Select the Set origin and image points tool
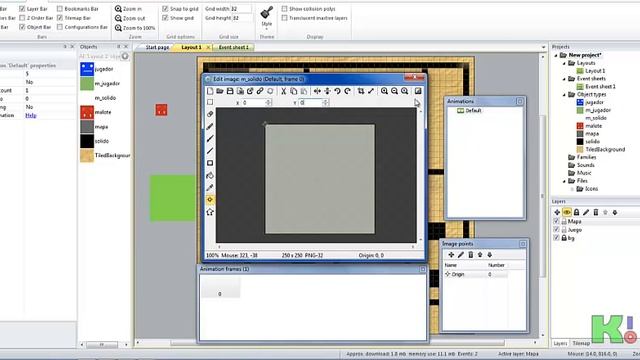 tap(210, 200)
